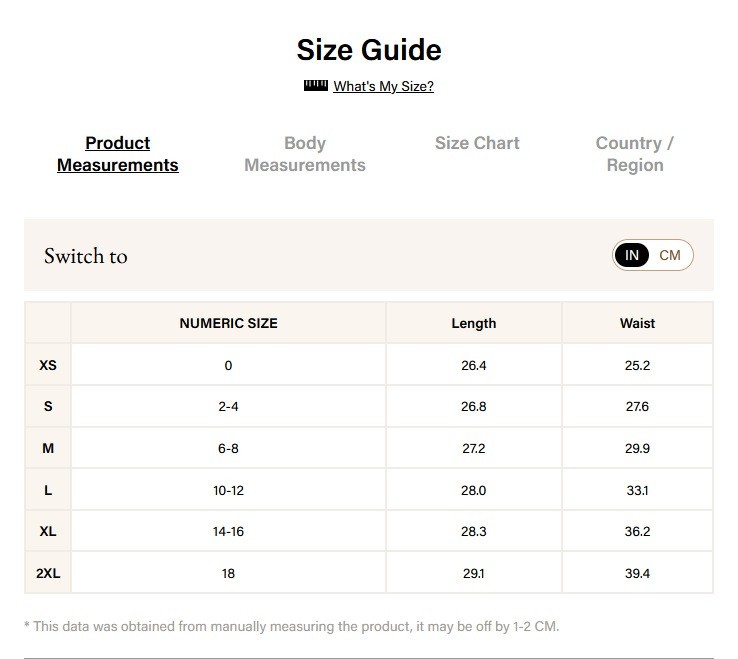Click the 25.2 waist value

tap(637, 365)
